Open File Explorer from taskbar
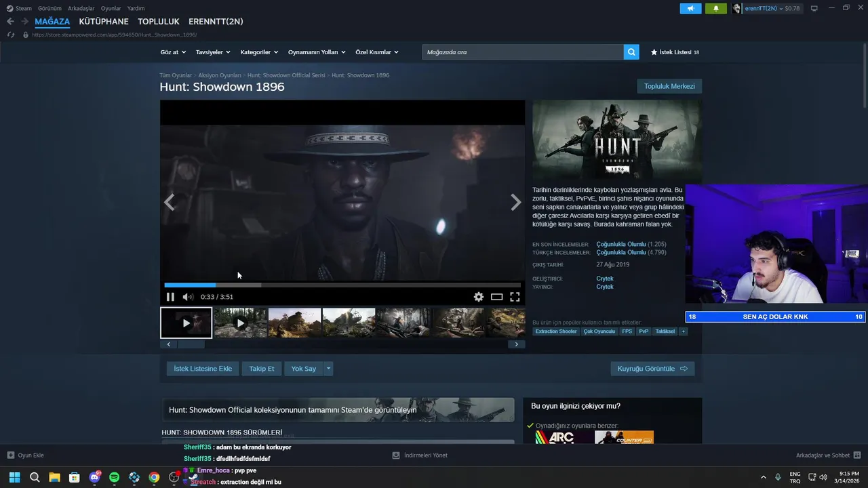This screenshot has width=868, height=488. [54, 477]
